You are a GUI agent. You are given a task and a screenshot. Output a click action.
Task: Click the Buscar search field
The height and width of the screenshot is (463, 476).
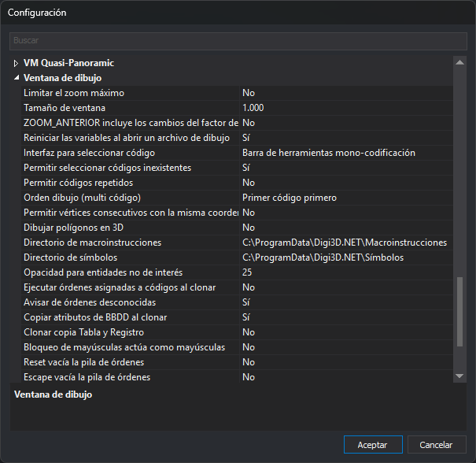(238, 41)
